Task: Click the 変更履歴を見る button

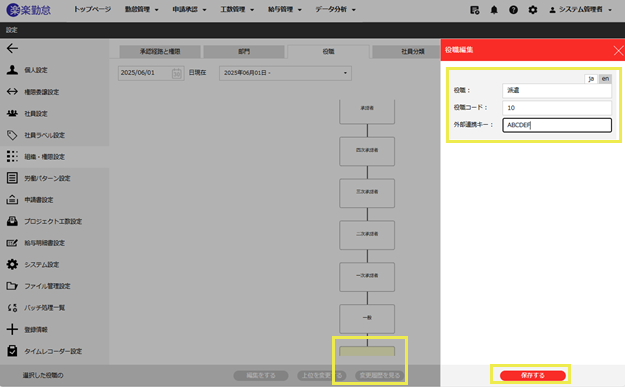Action: pos(379,375)
